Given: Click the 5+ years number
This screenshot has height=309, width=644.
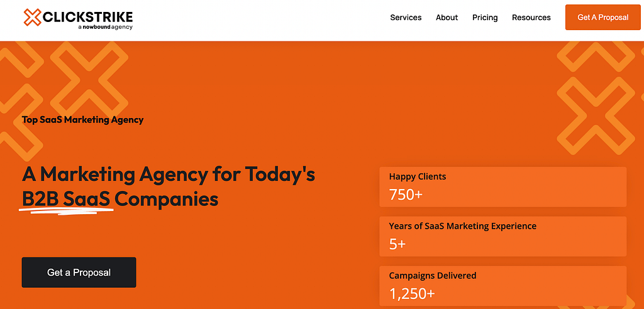Looking at the screenshot, I should 397,244.
